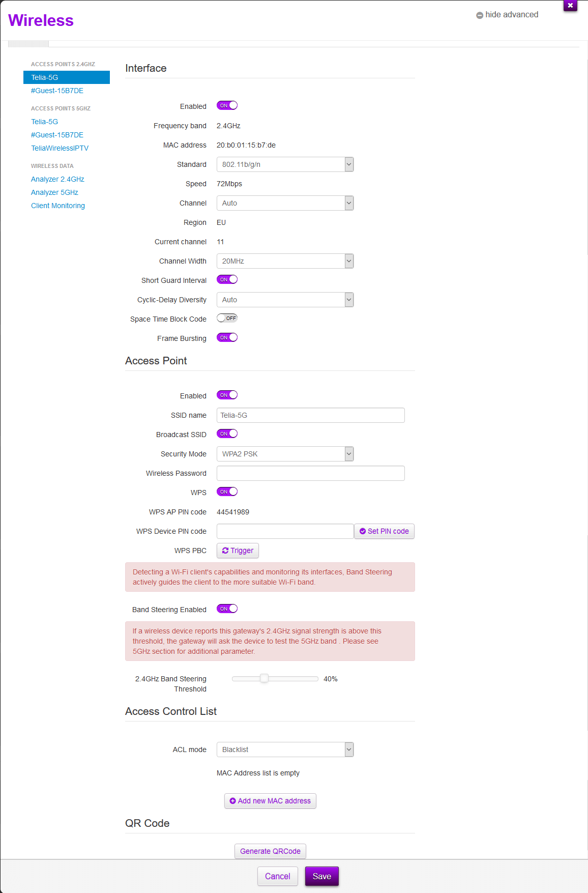Add a new MAC address to the list
Image resolution: width=588 pixels, height=893 pixels.
tap(270, 800)
